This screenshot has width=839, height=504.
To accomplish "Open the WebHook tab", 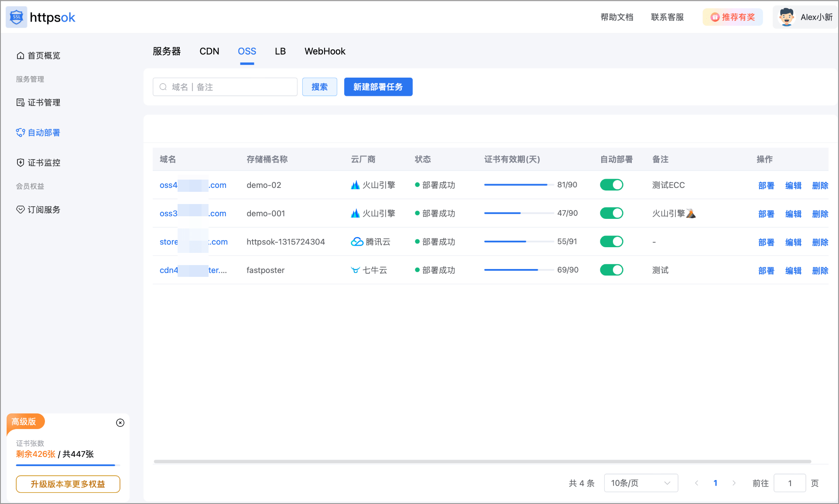I will [x=325, y=51].
